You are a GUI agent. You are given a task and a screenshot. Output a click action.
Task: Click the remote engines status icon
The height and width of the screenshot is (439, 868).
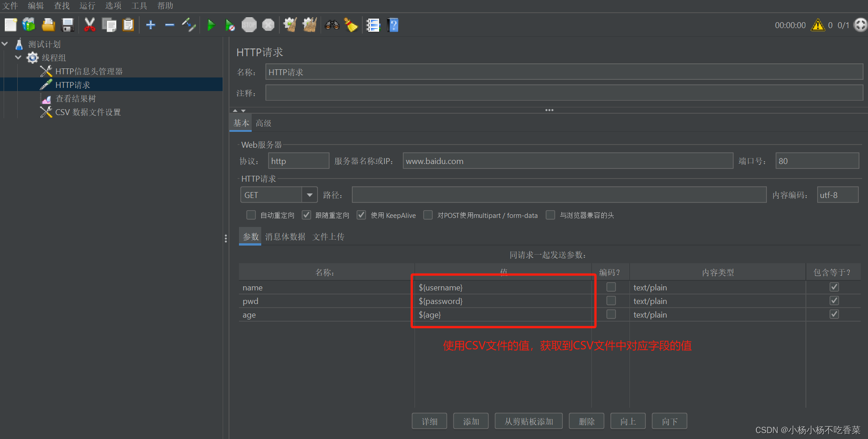click(860, 25)
